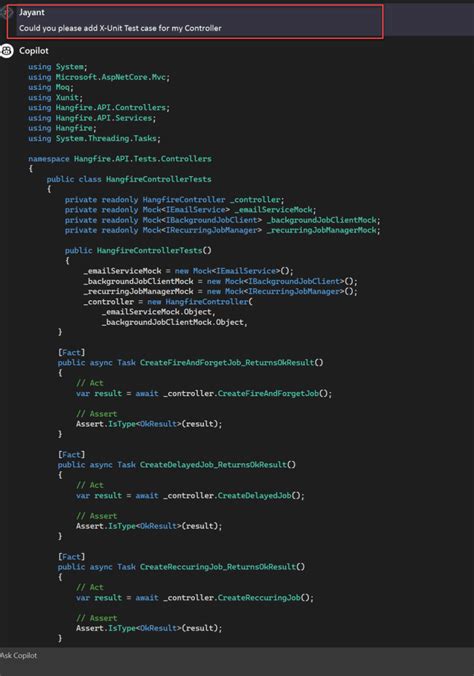Viewport: 474px width, 676px height.
Task: Click the using Xunit line
Action: pos(55,97)
